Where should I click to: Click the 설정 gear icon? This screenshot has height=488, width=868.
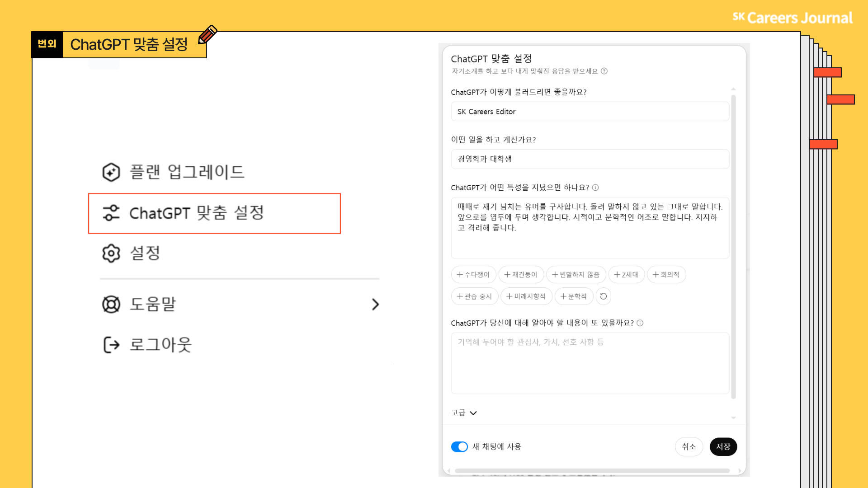point(111,253)
